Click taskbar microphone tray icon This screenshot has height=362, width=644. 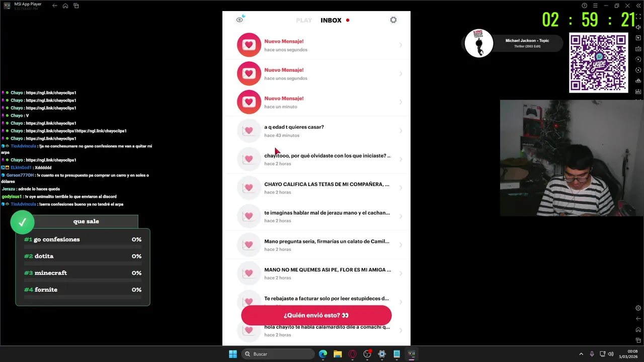click(x=592, y=354)
